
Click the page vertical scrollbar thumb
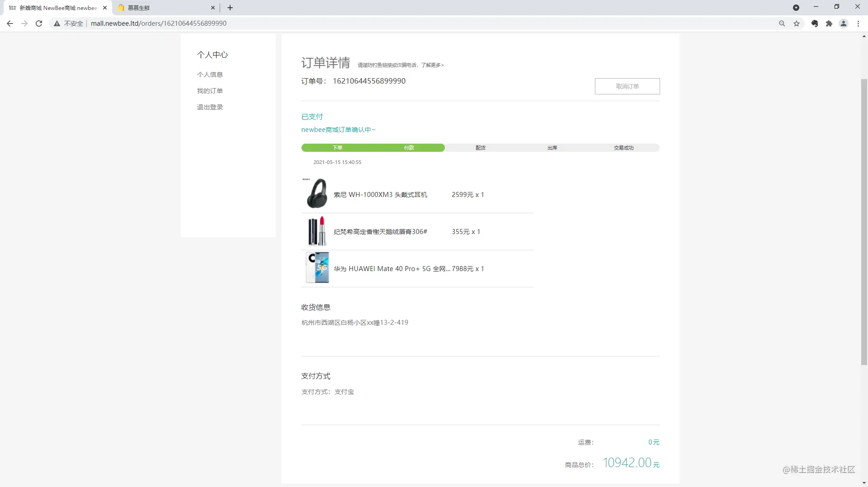pos(864,221)
